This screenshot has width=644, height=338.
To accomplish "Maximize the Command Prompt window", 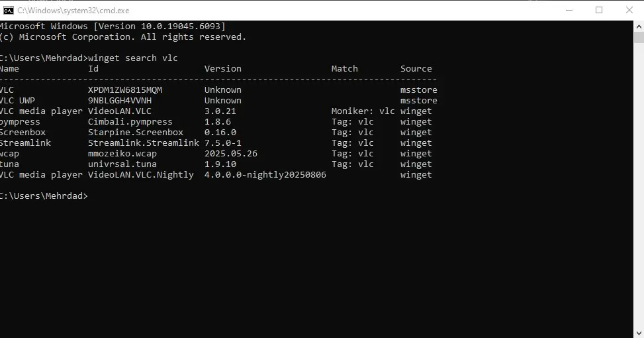I will [x=599, y=10].
